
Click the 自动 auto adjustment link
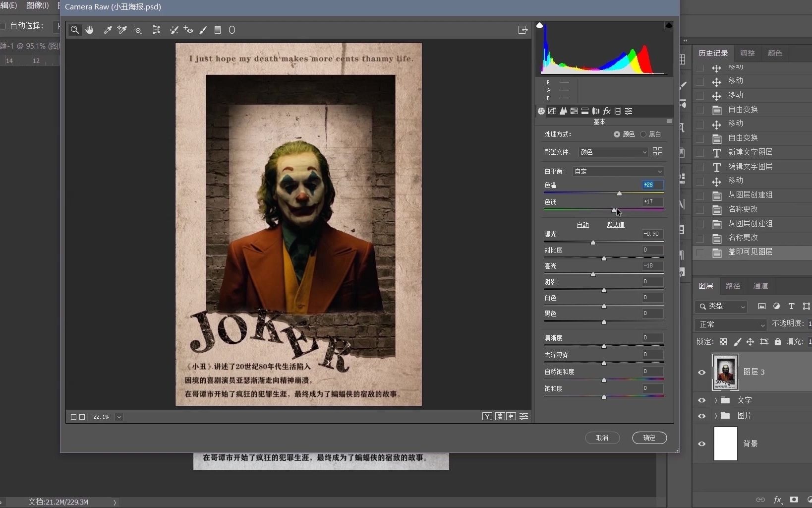[583, 225]
